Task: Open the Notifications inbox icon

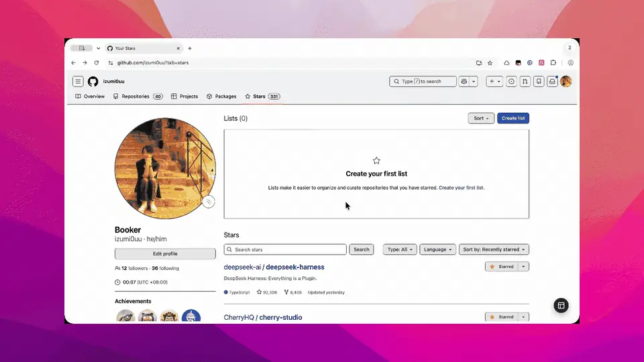Action: pyautogui.click(x=552, y=81)
